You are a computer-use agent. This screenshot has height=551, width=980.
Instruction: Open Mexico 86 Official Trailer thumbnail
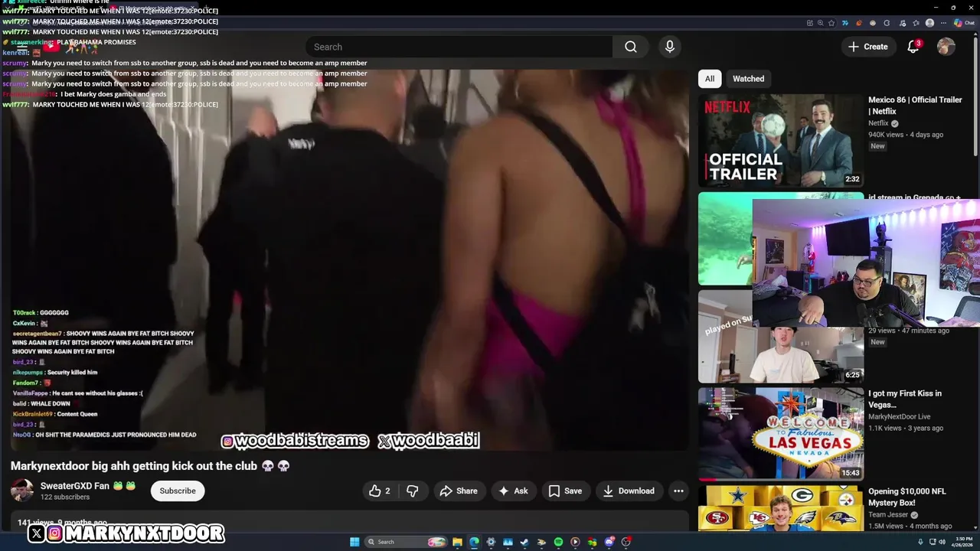[781, 141]
